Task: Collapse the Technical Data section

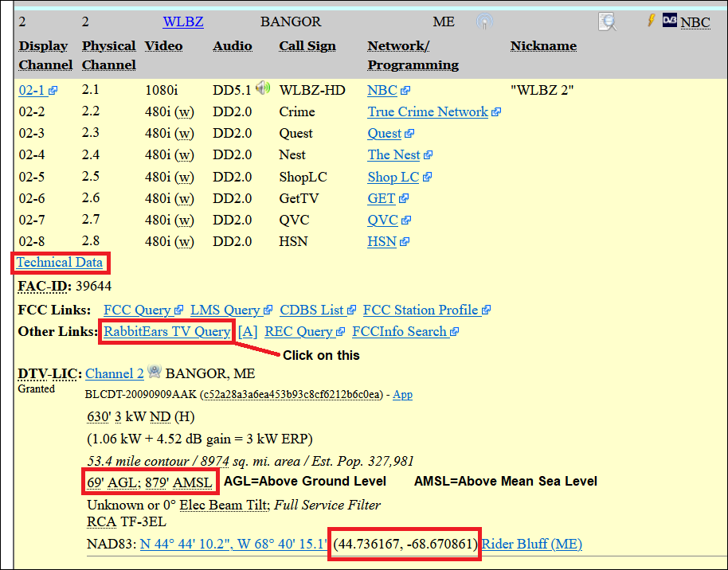Action: point(60,262)
